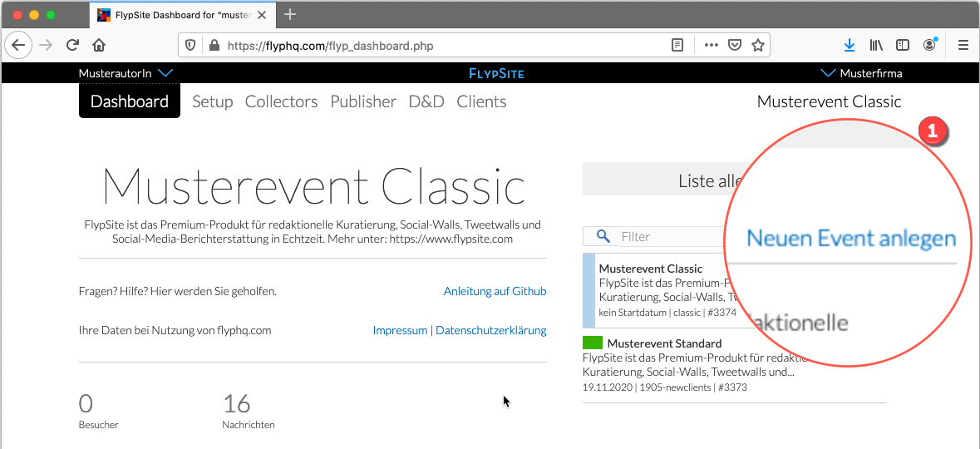Click the magnifier icon beside Filter
Image resolution: width=980 pixels, height=449 pixels.
click(x=603, y=236)
